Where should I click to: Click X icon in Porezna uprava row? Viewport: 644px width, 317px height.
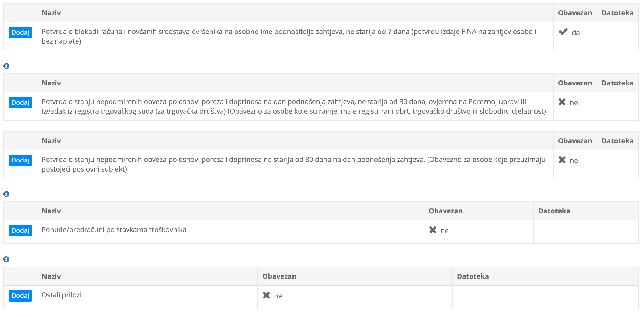click(x=562, y=102)
